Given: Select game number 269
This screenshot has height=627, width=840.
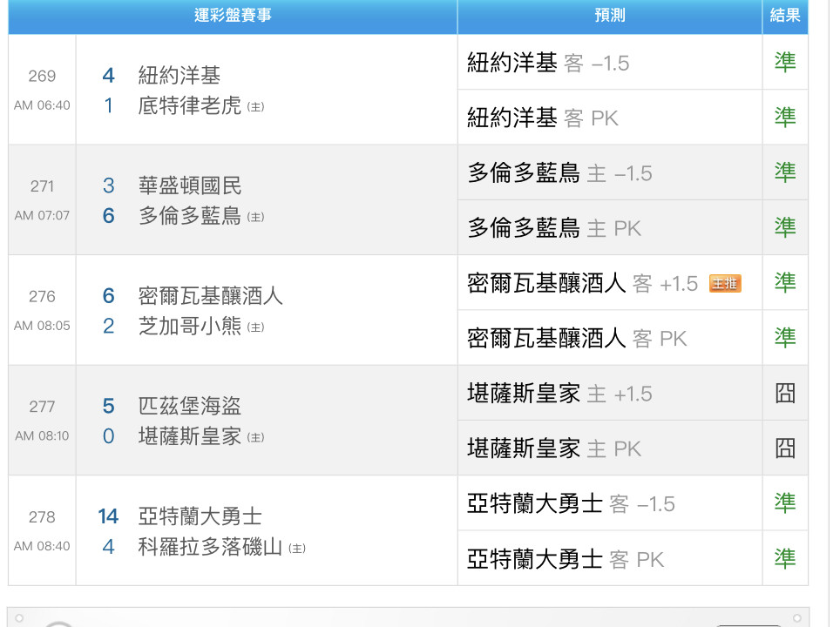Looking at the screenshot, I should pyautogui.click(x=42, y=76).
